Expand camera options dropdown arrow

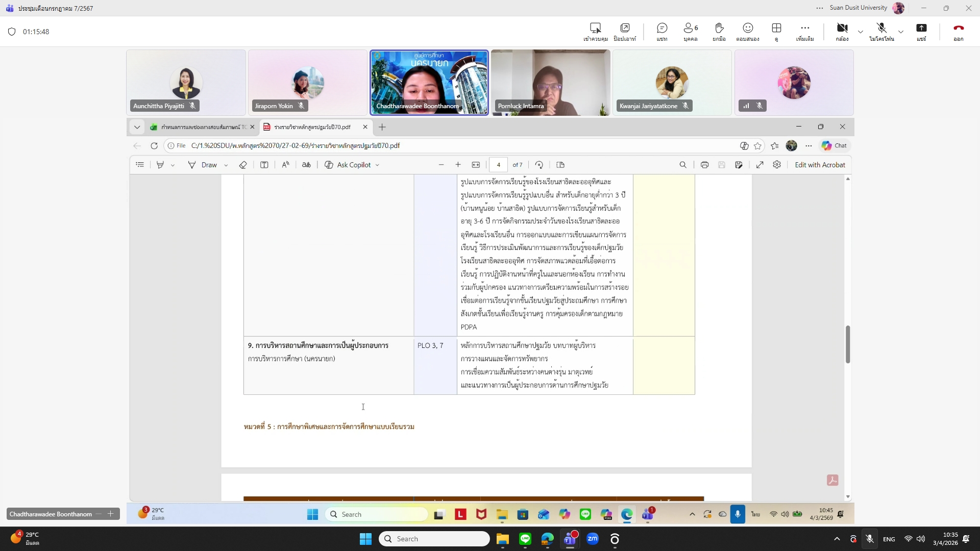861,32
